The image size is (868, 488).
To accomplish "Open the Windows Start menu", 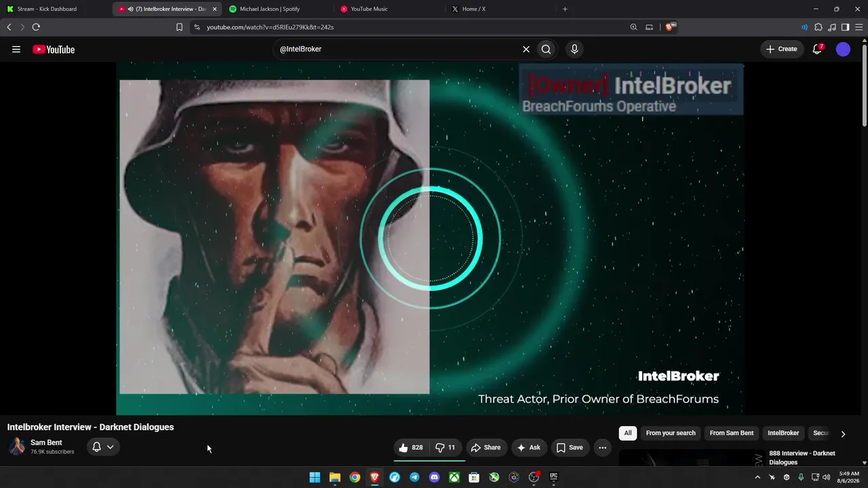I will (x=315, y=477).
